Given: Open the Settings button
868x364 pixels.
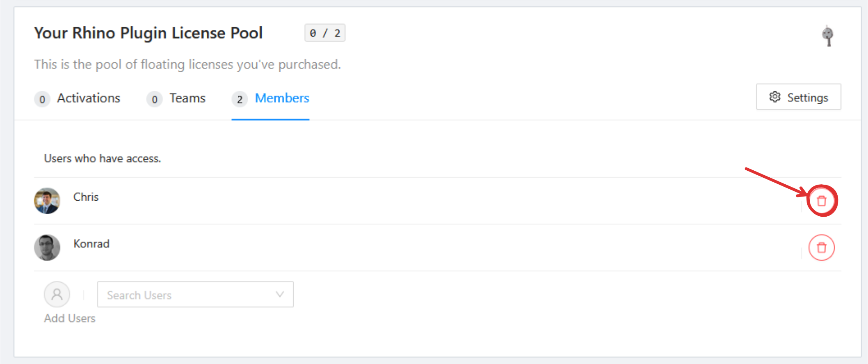Looking at the screenshot, I should [798, 97].
